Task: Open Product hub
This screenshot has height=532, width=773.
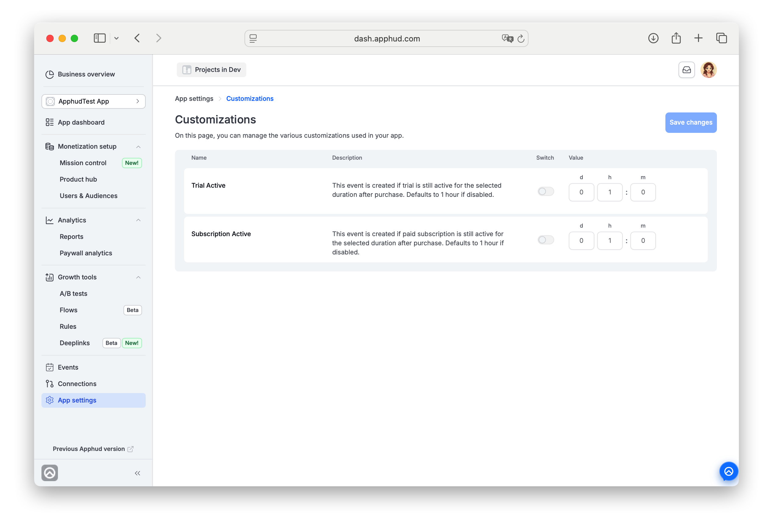Action: [x=78, y=179]
